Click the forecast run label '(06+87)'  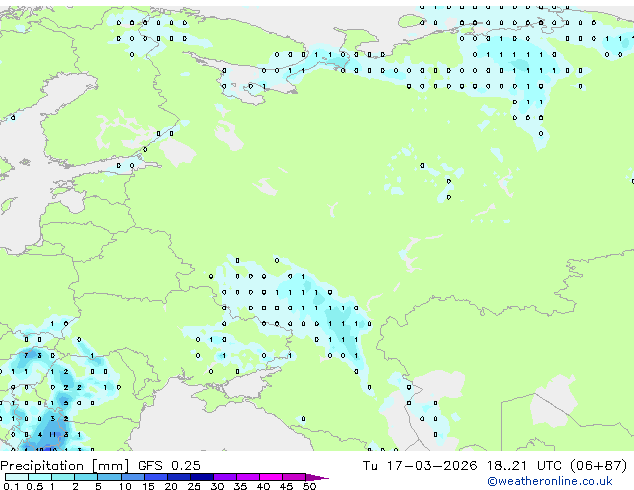(598, 466)
